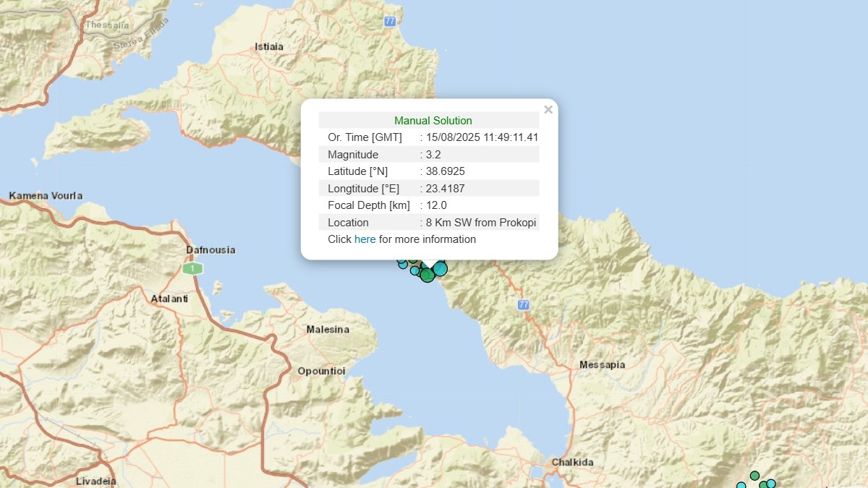Click the large cyan earthquake marker beside popup tip
Screen dimensions: 868x488
point(440,269)
